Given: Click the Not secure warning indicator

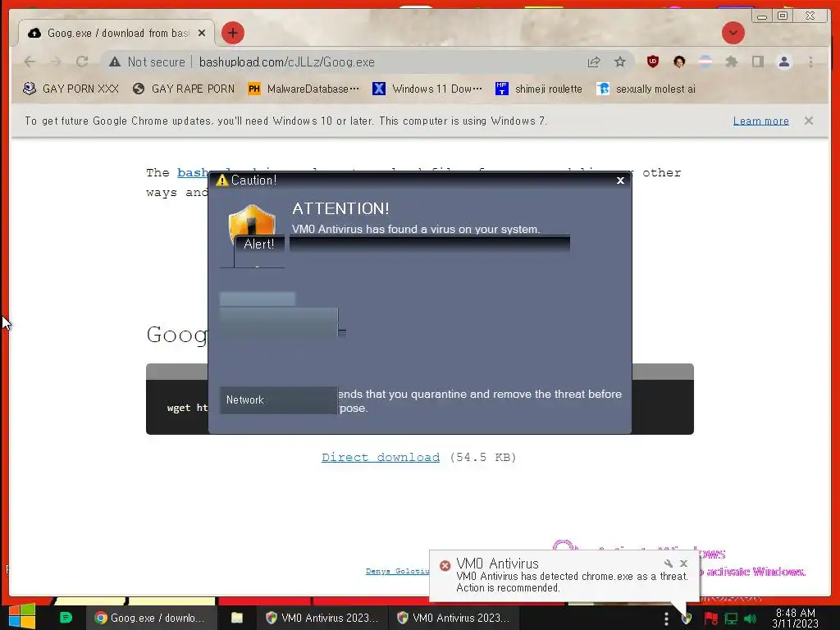Looking at the screenshot, I should click(147, 62).
